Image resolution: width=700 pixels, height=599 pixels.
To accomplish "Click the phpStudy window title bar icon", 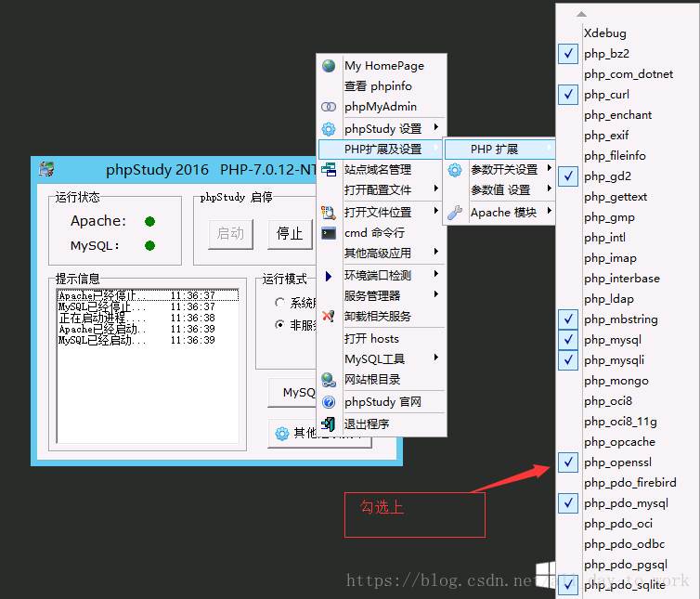I will pyautogui.click(x=46, y=169).
